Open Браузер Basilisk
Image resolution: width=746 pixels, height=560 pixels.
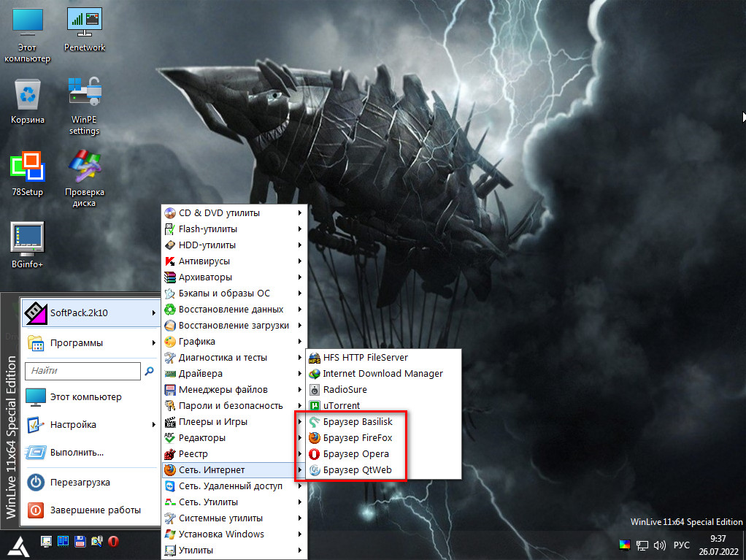(x=385, y=421)
